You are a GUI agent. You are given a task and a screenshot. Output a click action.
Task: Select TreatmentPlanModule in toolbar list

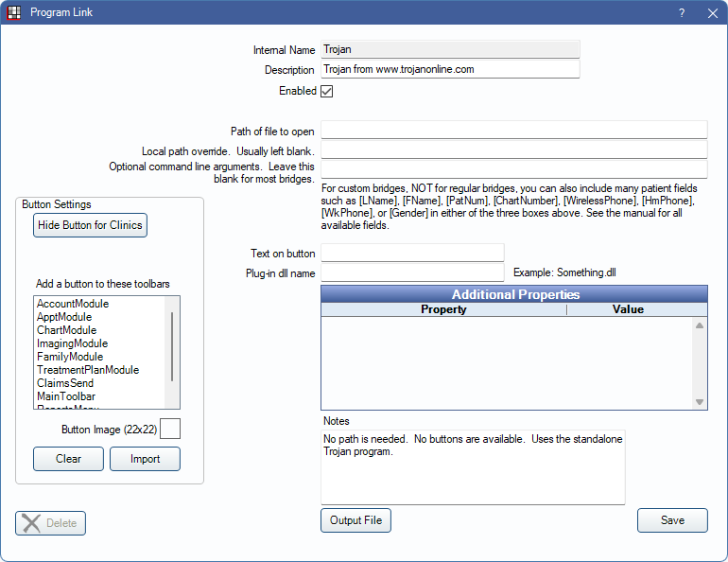[x=88, y=370]
